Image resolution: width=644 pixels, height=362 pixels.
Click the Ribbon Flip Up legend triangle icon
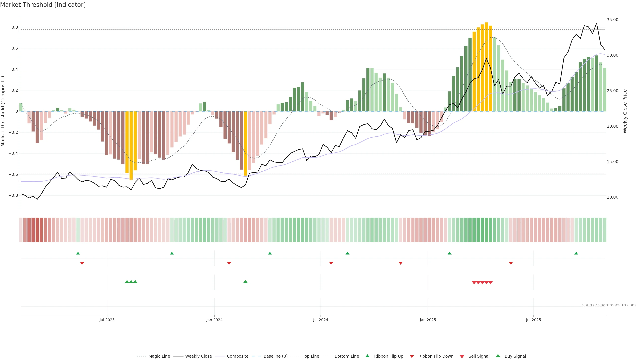coord(367,356)
